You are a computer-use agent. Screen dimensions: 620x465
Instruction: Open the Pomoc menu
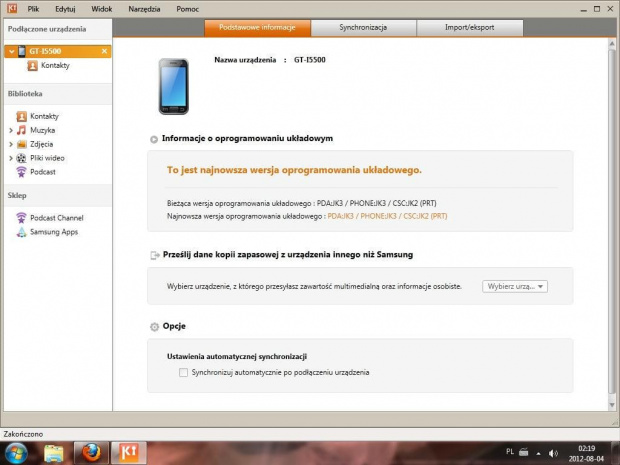pos(187,9)
